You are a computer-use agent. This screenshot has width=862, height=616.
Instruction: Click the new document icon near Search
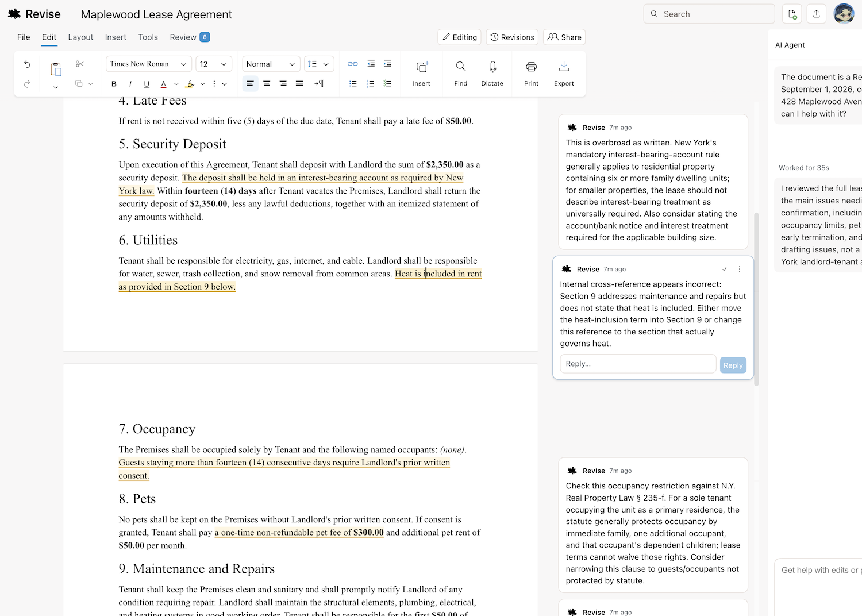coord(792,14)
